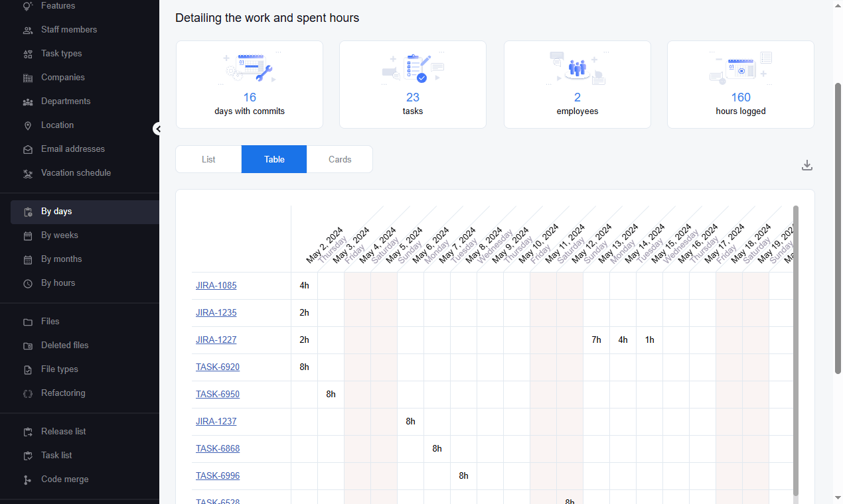Open the Staff members section via its icon
Screen dimensions: 843x504
28,30
